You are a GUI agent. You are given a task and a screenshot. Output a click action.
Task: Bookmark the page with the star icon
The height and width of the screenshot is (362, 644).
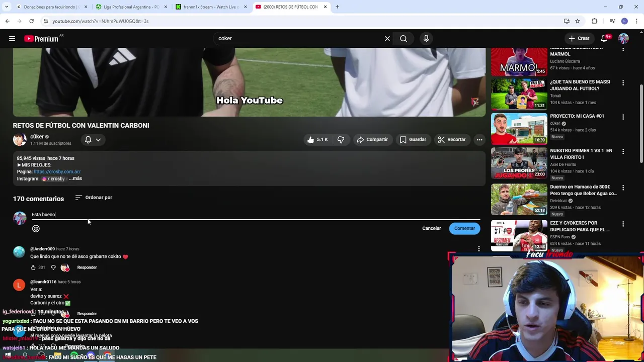(x=578, y=21)
